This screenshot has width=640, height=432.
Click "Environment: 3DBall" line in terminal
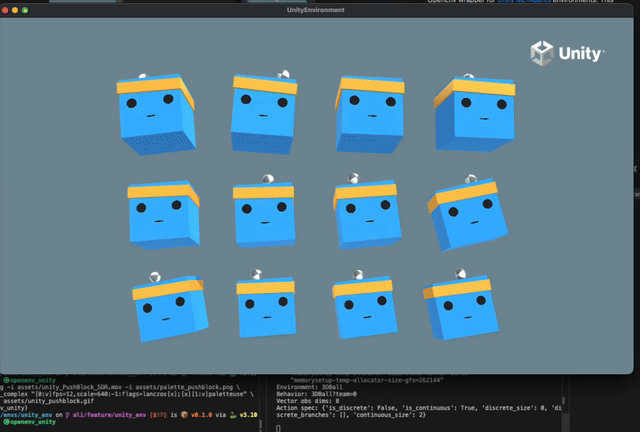pyautogui.click(x=309, y=387)
